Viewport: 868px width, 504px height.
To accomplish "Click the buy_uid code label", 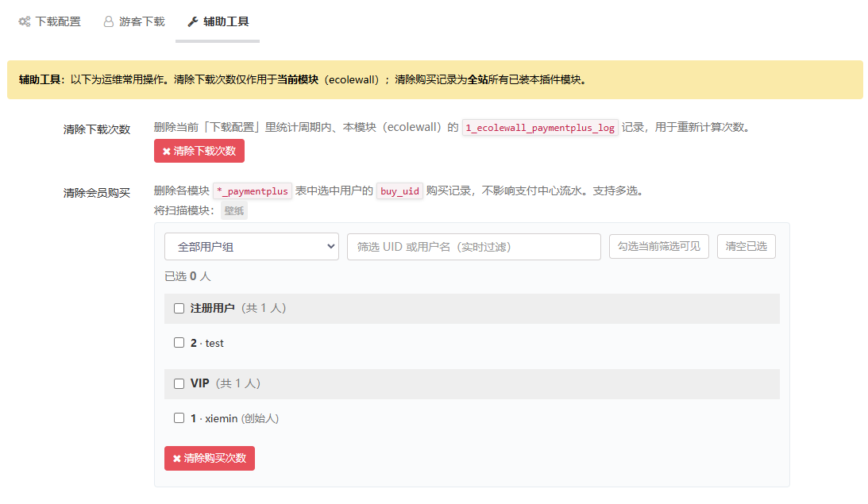I will tap(399, 191).
